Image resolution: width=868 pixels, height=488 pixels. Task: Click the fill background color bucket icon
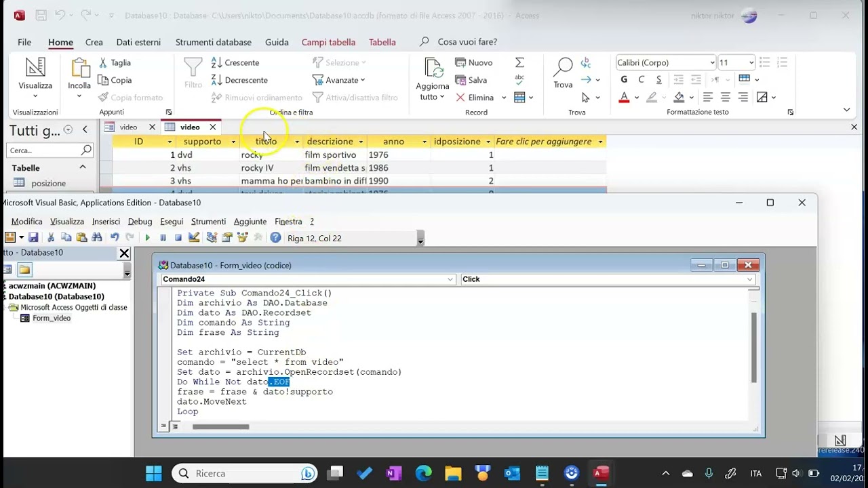click(x=679, y=98)
